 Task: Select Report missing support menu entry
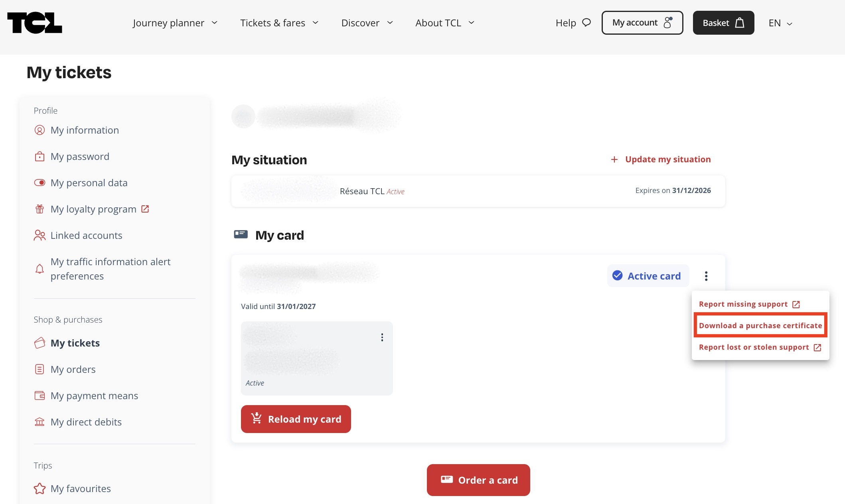pyautogui.click(x=750, y=304)
